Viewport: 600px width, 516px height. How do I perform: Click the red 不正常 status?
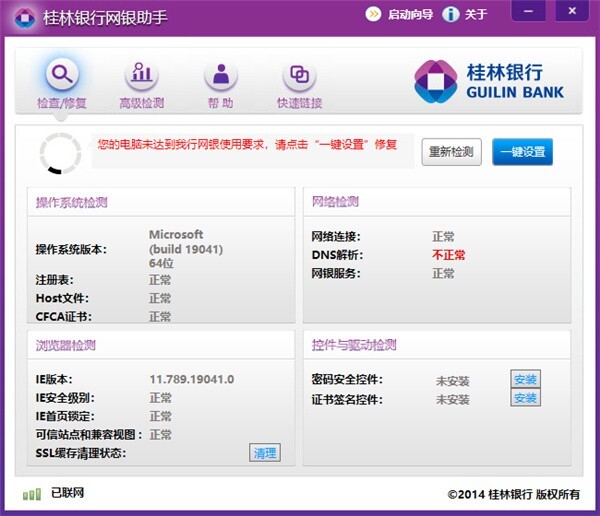[448, 255]
